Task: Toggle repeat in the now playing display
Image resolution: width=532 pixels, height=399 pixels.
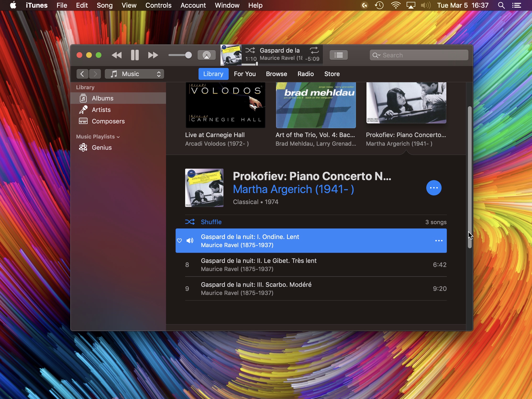Action: point(314,50)
